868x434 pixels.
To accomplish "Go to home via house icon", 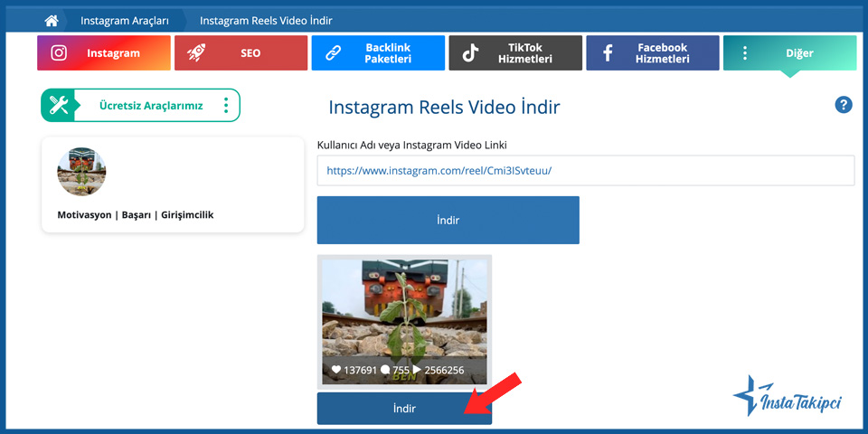I will click(52, 21).
